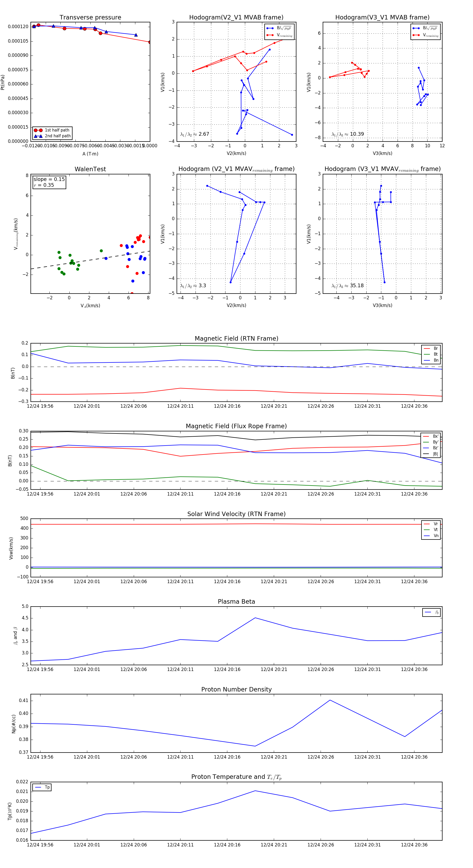
Task: Select the '1st half path' legend entry
Action: 52,130
